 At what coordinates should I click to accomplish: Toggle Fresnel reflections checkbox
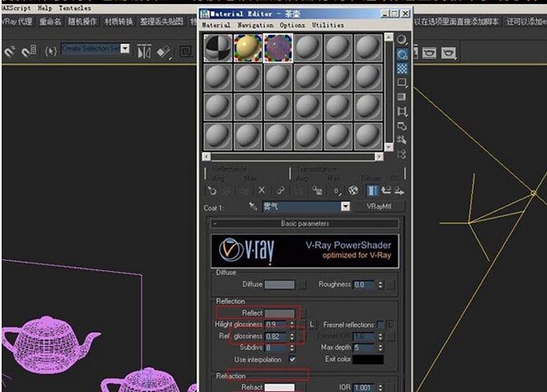(381, 324)
